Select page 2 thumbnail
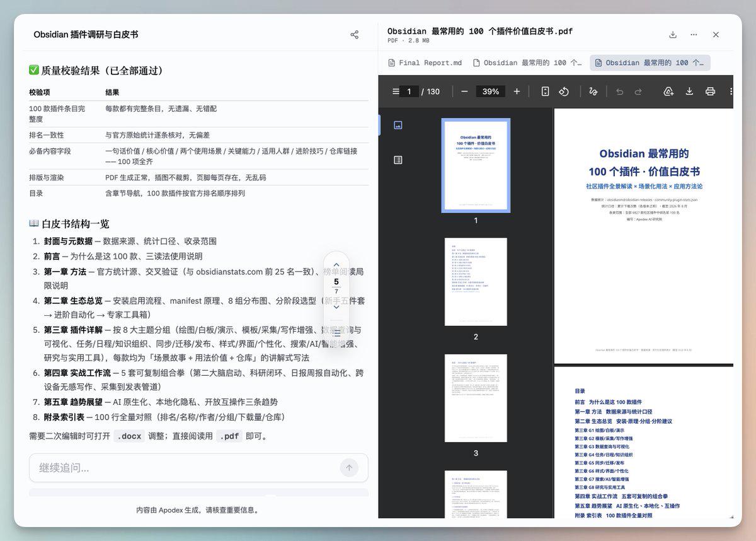 tap(476, 282)
